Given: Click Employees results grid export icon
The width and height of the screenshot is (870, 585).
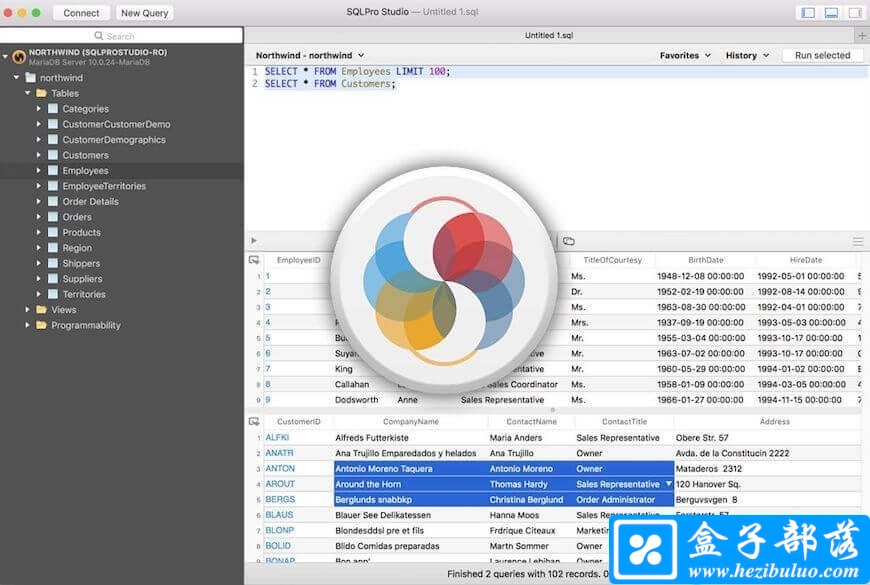Looking at the screenshot, I should click(254, 260).
